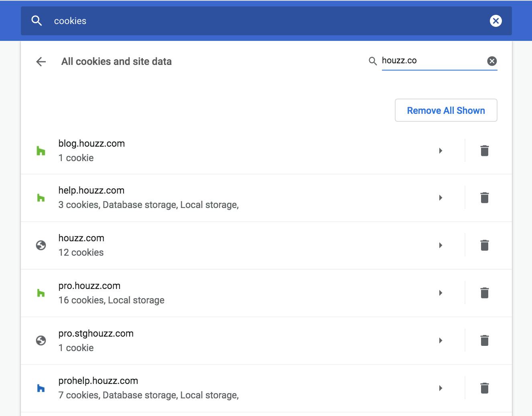Expand blog.houzz.com cookie details

[x=441, y=151]
